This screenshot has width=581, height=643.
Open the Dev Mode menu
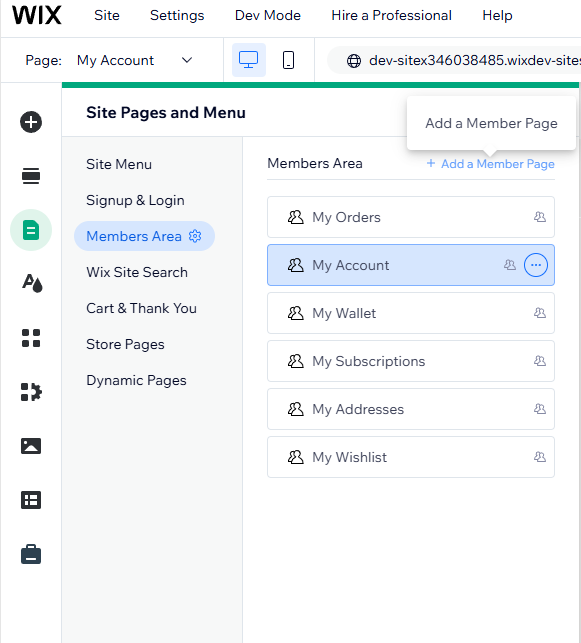268,16
